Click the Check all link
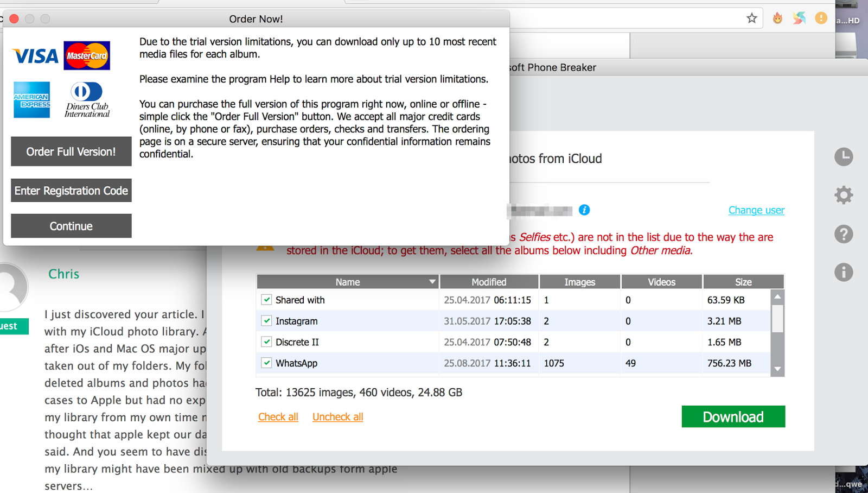868x493 pixels. (x=278, y=417)
